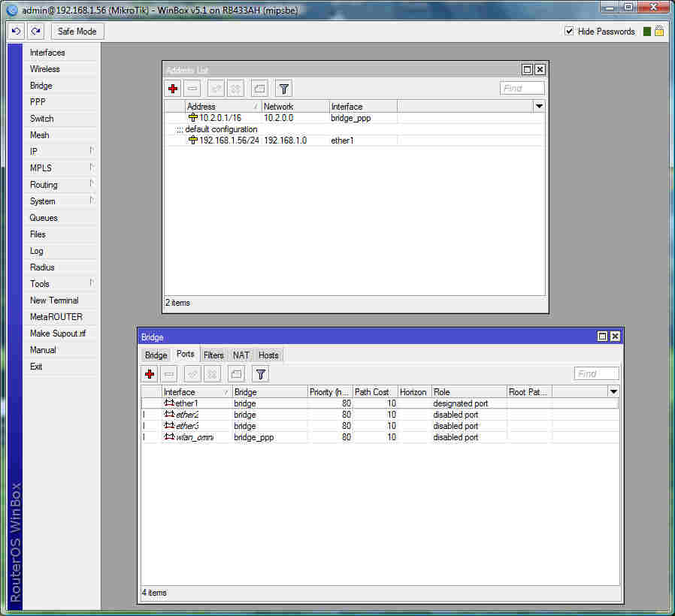Open the Switch menu

coord(59,119)
